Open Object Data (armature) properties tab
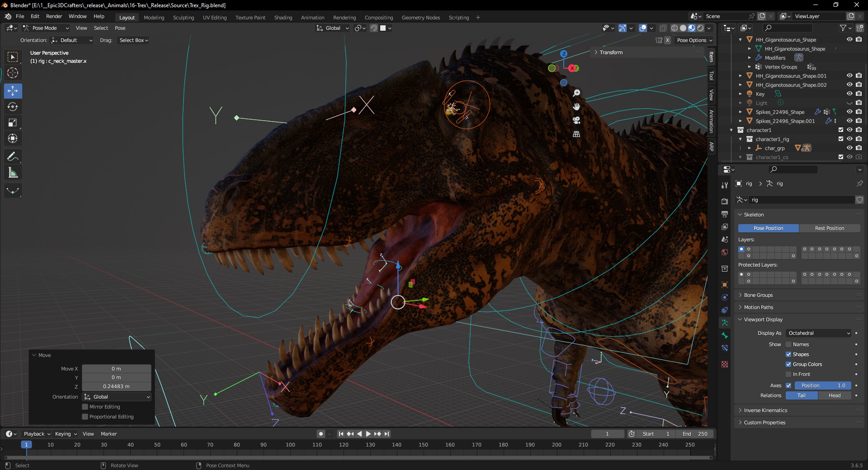 [x=725, y=323]
